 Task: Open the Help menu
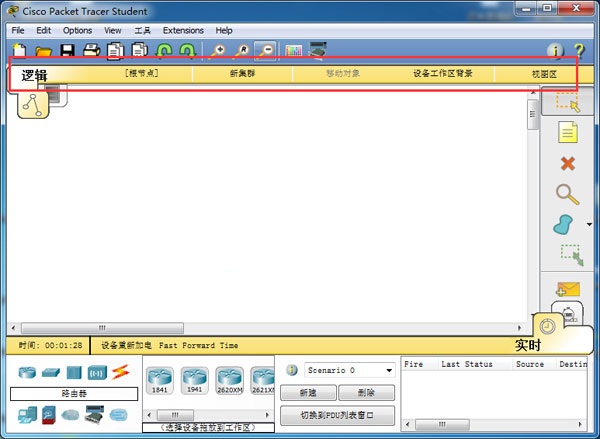tap(224, 30)
